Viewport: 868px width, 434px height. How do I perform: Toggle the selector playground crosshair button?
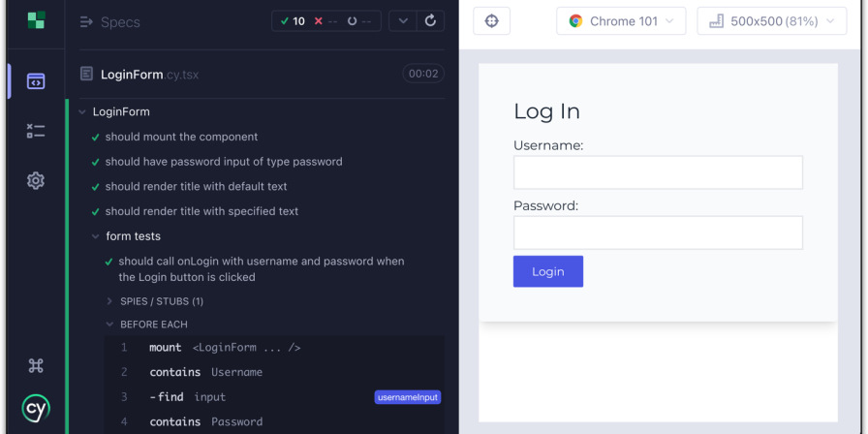point(491,21)
